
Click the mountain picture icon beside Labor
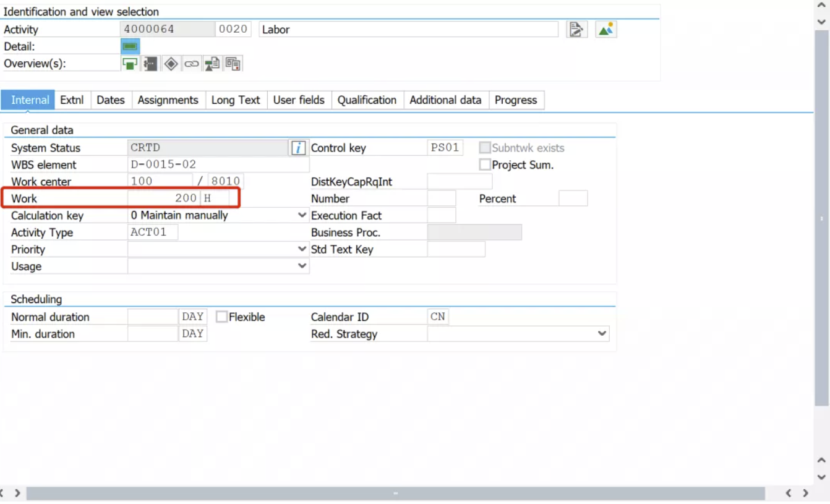pos(606,29)
